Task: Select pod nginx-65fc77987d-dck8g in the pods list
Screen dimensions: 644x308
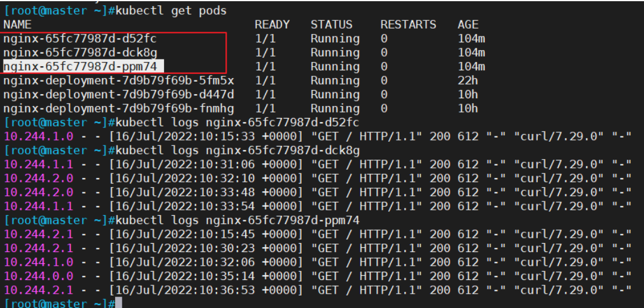Action: point(80,53)
